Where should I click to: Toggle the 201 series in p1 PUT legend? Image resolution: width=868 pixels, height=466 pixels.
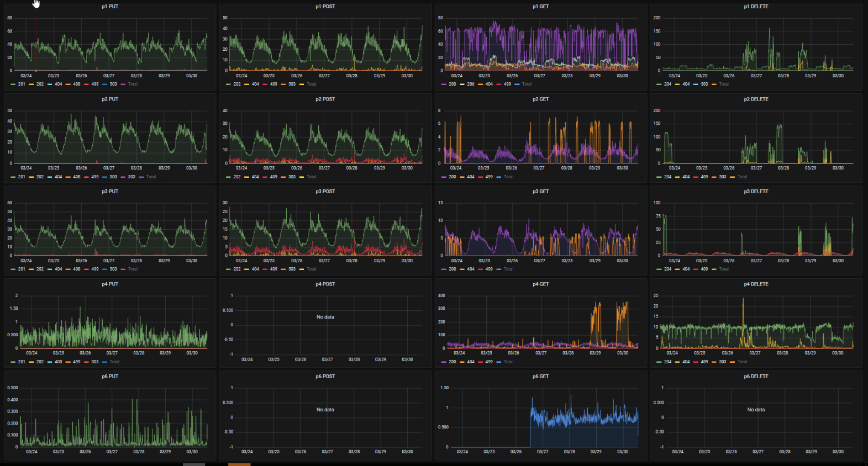(x=18, y=84)
